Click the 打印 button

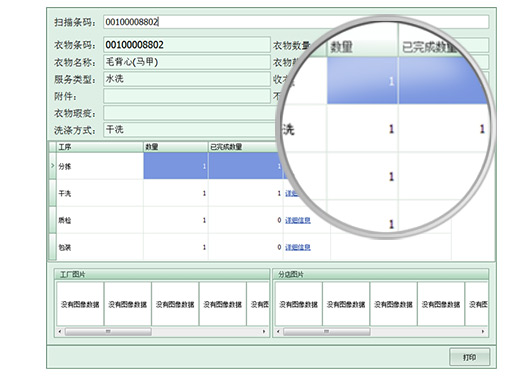click(469, 357)
